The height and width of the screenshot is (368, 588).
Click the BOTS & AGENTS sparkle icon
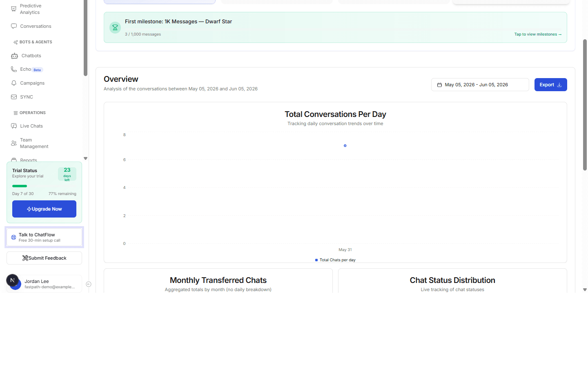pyautogui.click(x=16, y=42)
